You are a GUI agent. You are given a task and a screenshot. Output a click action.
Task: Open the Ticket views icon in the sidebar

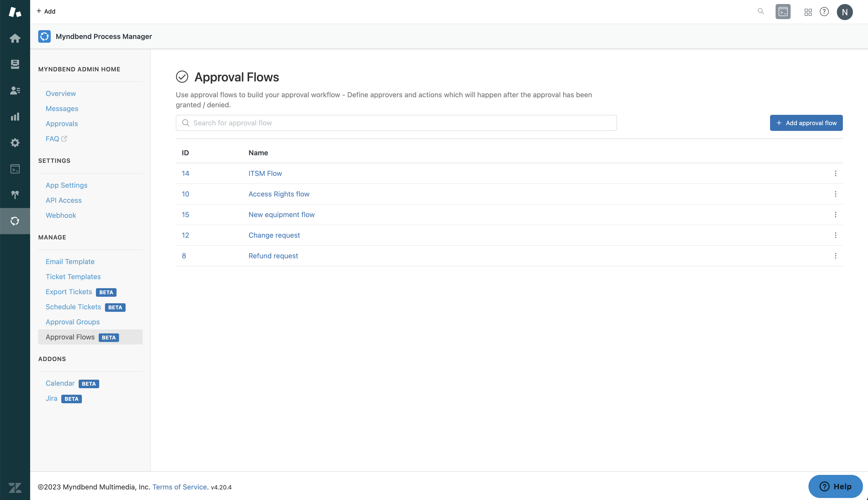click(x=15, y=64)
